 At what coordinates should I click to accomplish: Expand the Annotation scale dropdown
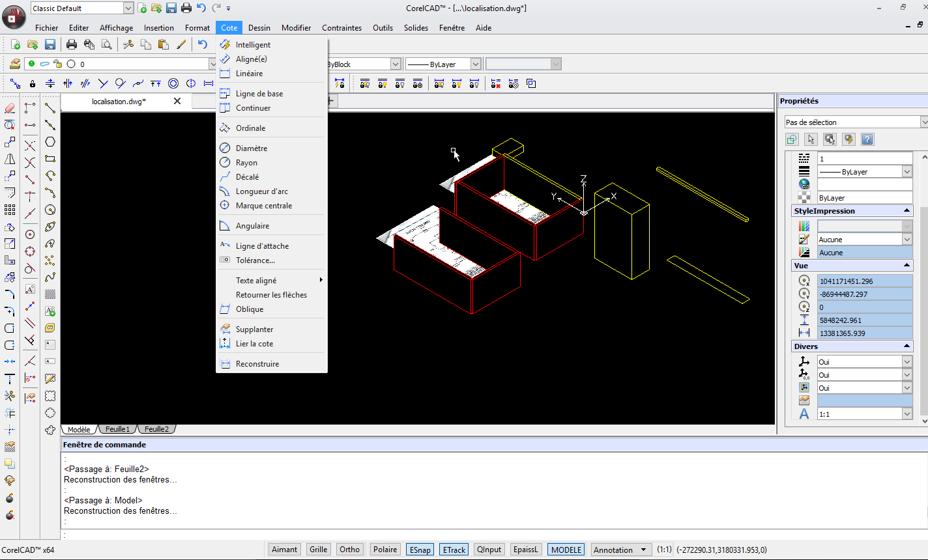(x=644, y=550)
